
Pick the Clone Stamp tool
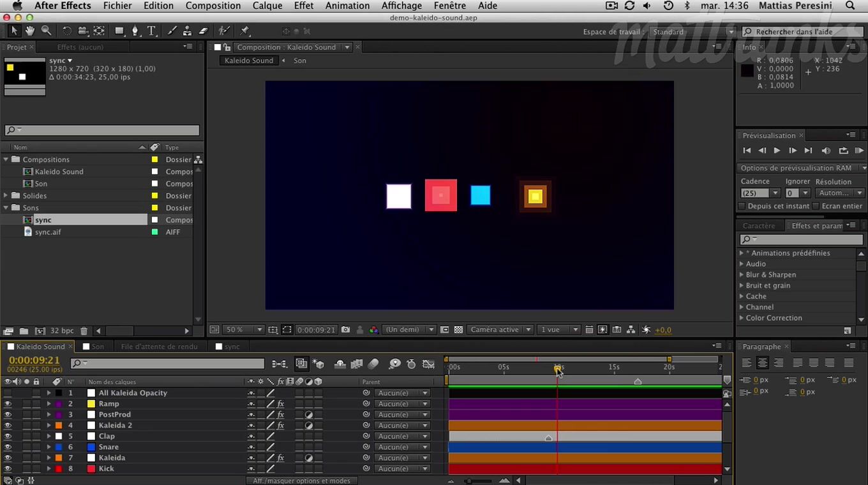point(187,31)
